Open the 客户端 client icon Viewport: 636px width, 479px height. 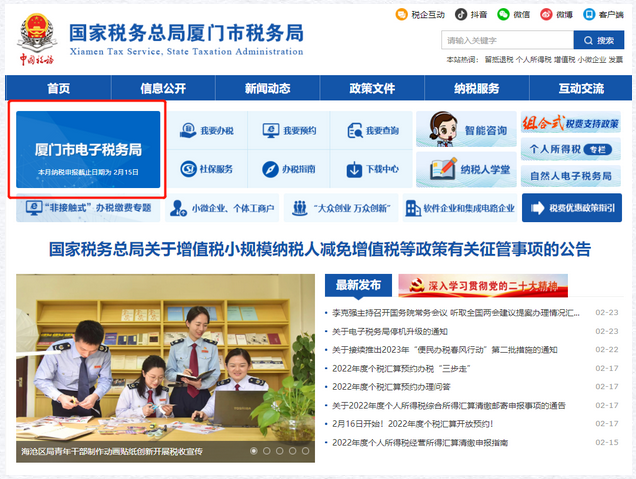pos(589,15)
